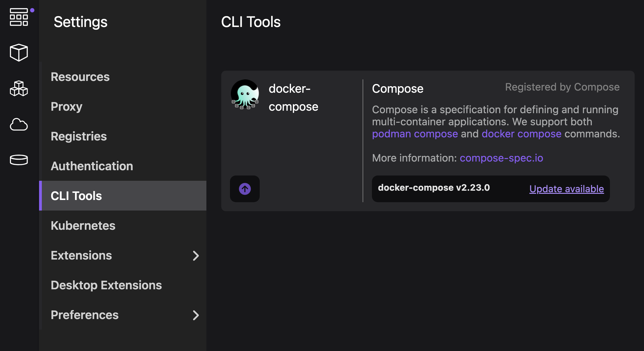Switch to the Authentication settings section
The image size is (644, 351).
(x=92, y=166)
